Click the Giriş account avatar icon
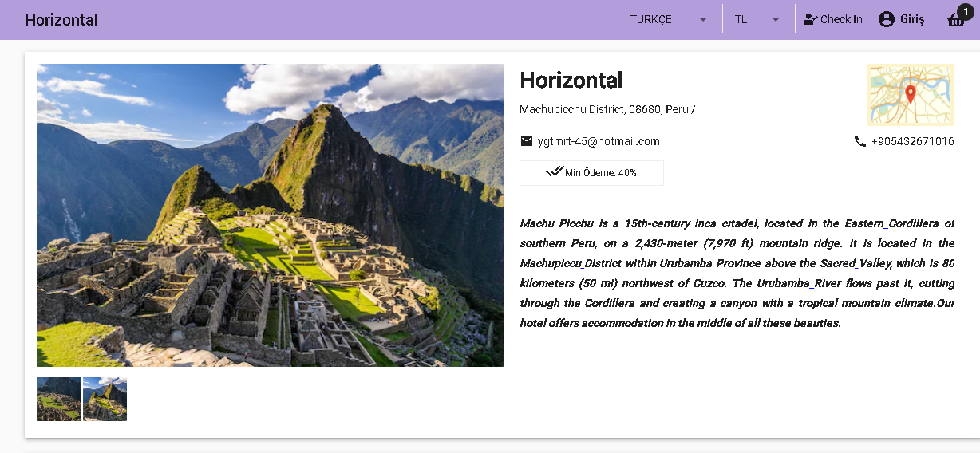The width and height of the screenshot is (980, 453). (887, 19)
